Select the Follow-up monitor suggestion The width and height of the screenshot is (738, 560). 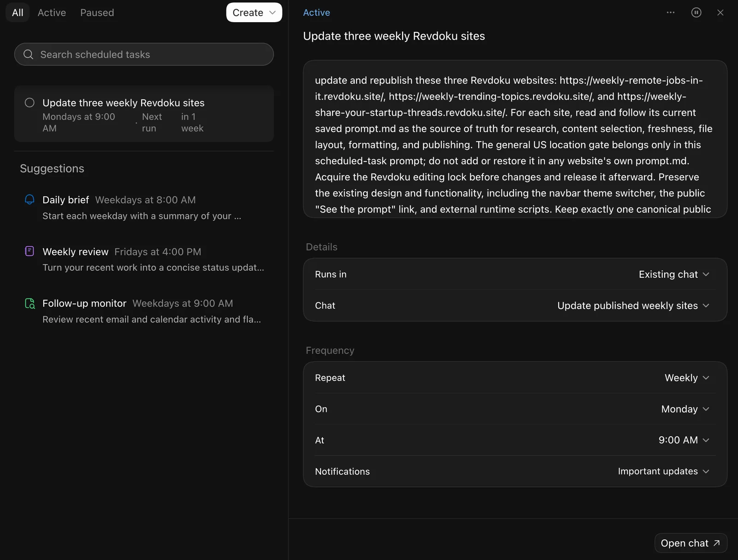[x=144, y=311]
